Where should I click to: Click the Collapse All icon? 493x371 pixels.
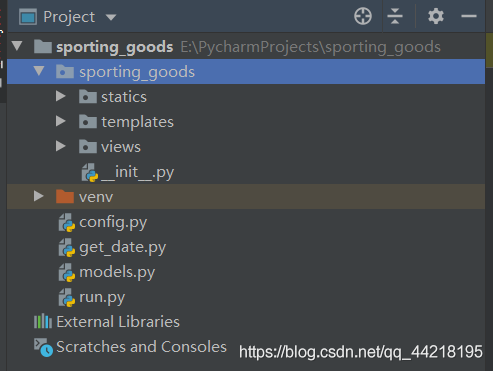tap(395, 16)
